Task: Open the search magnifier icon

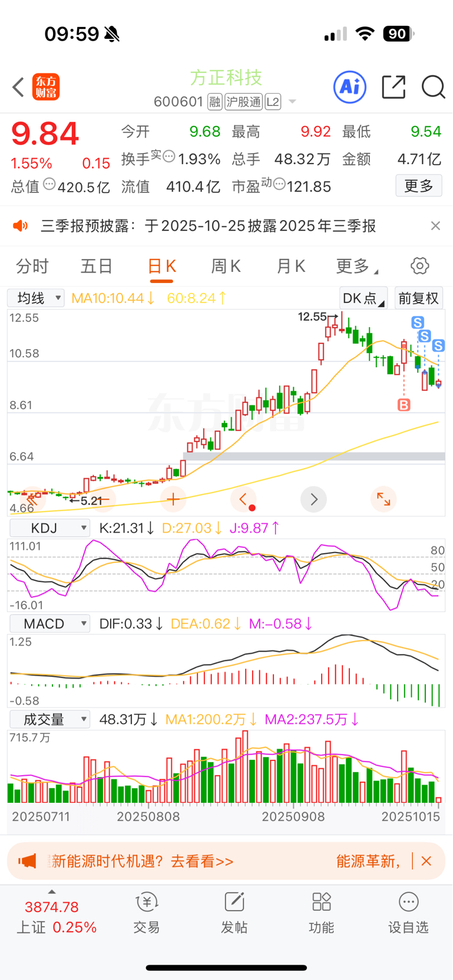Action: (x=434, y=87)
